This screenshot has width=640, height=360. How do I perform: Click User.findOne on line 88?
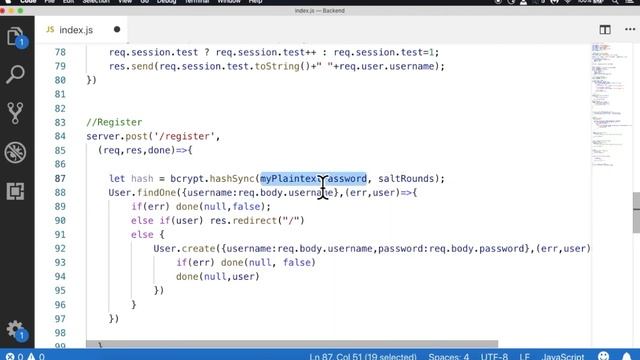[142, 192]
